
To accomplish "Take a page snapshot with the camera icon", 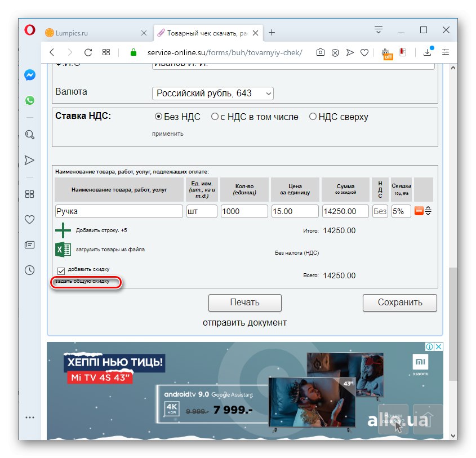I will 321,52.
